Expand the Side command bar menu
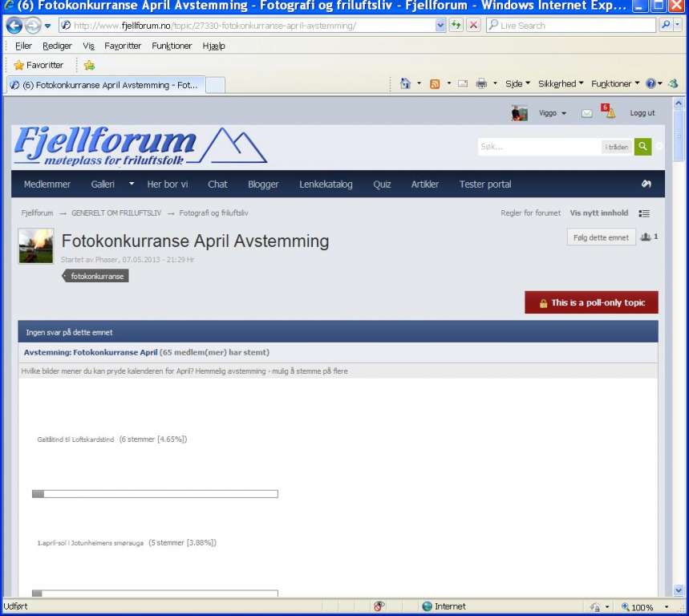Image resolution: width=689 pixels, height=616 pixels. coord(517,83)
